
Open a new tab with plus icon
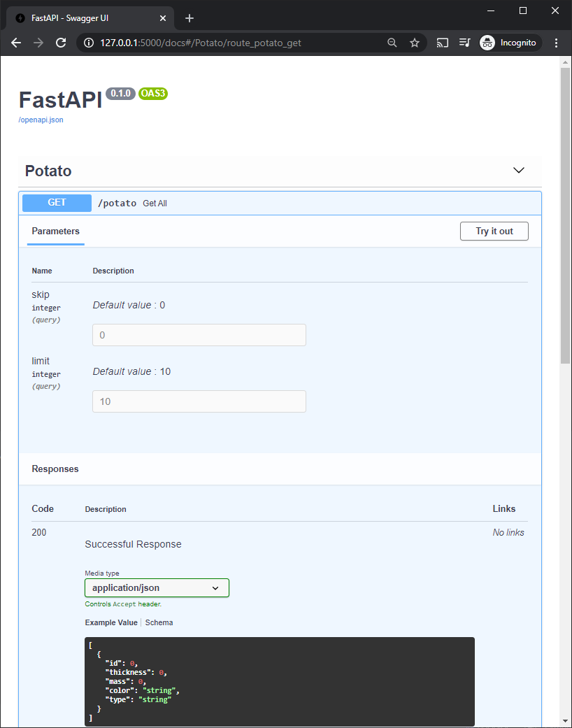(x=189, y=18)
